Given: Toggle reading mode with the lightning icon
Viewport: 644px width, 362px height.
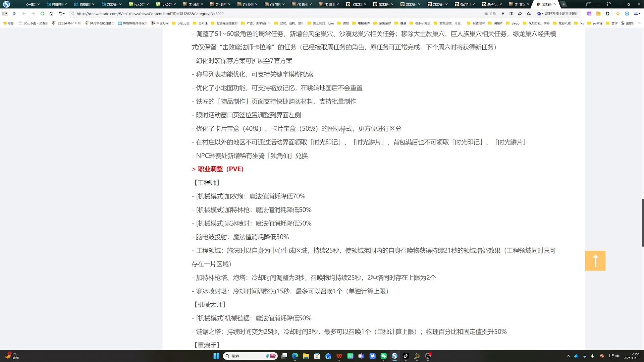Looking at the screenshot, I should (503, 14).
